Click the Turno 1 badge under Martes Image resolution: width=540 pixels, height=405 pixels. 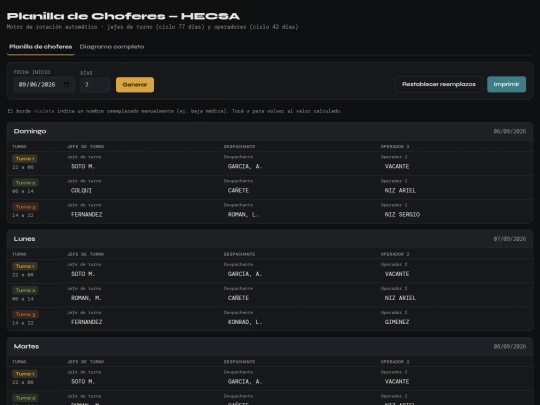tap(25, 374)
